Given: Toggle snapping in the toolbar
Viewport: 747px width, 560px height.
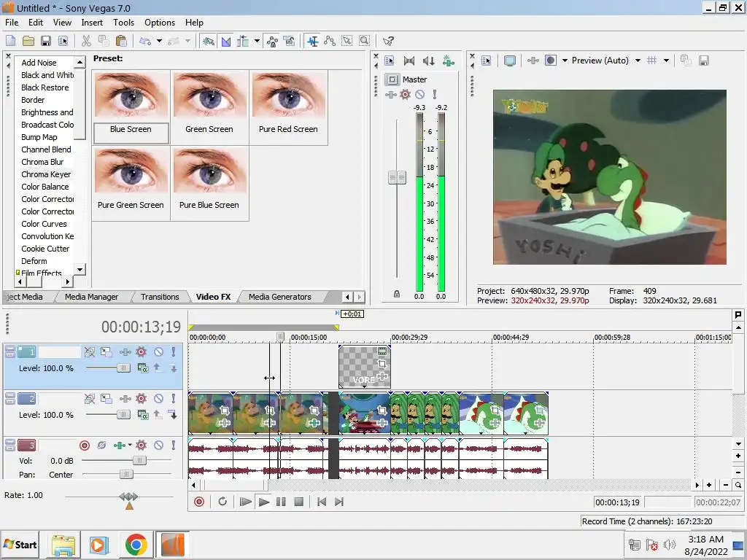Looking at the screenshot, I should tap(208, 41).
